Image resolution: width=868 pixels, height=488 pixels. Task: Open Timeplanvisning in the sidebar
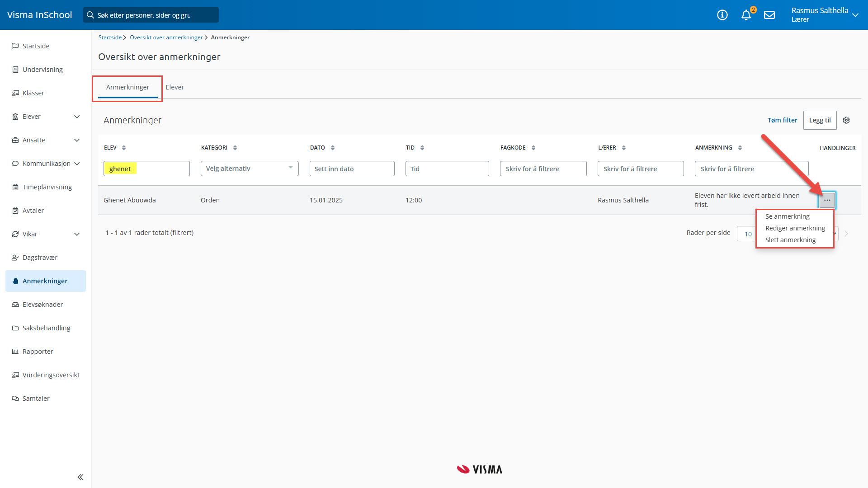click(47, 187)
